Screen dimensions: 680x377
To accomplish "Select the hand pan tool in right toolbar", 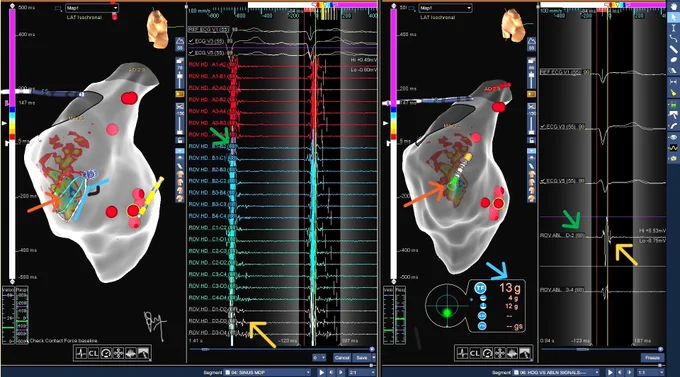I will coord(673,6).
